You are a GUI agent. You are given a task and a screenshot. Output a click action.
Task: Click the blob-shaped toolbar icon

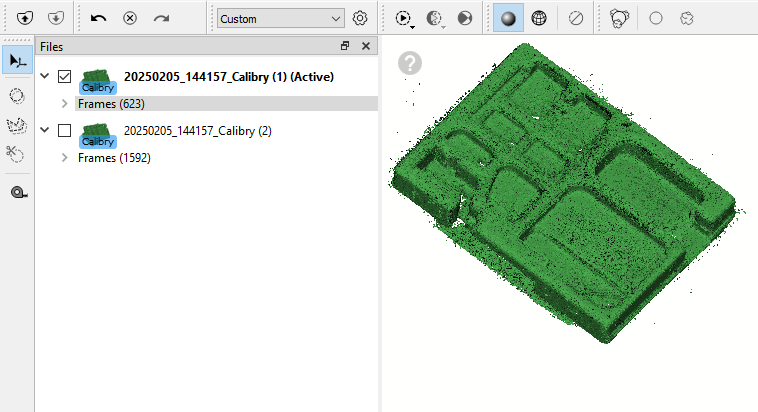point(686,18)
